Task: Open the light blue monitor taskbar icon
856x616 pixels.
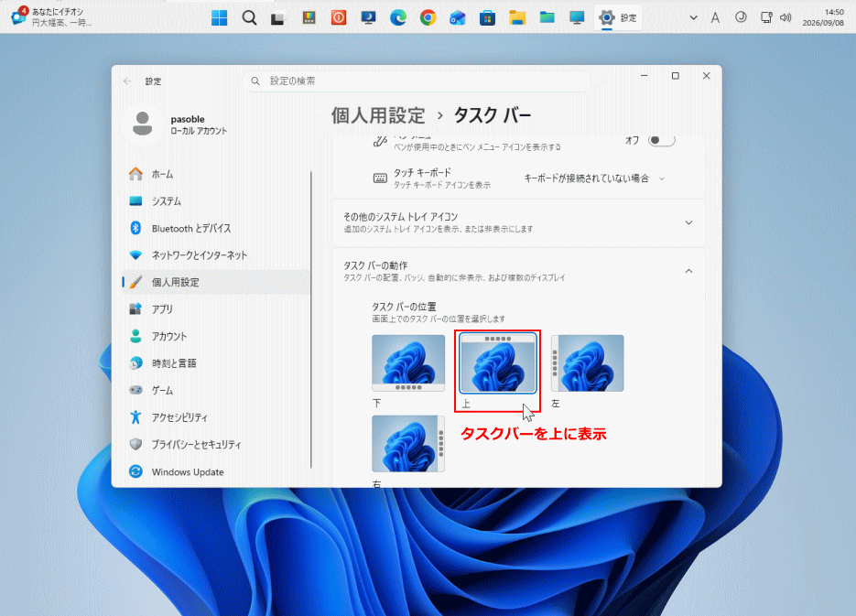Action: pos(577,18)
